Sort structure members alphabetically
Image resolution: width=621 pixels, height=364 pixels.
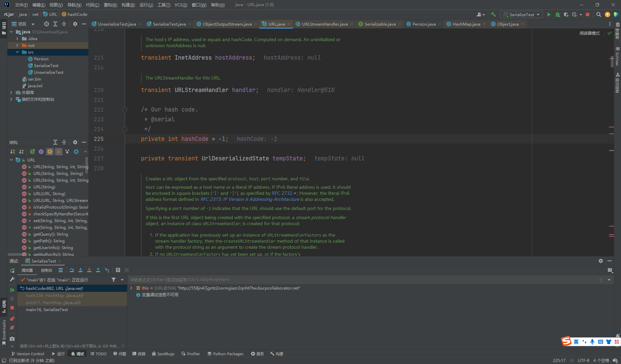point(21,152)
